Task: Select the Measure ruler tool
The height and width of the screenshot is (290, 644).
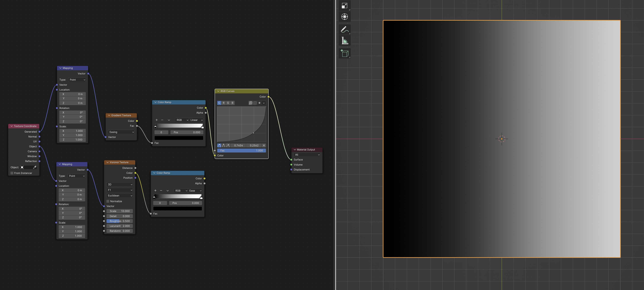Action: point(344,41)
